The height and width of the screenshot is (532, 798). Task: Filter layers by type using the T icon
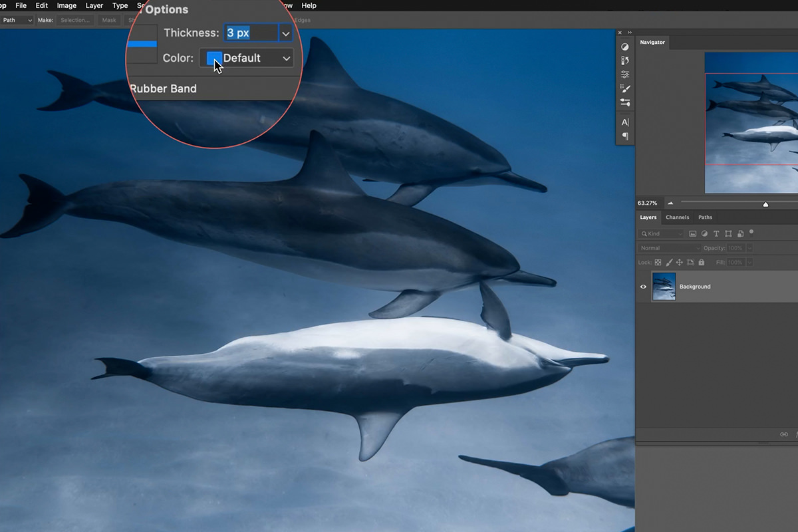click(716, 233)
